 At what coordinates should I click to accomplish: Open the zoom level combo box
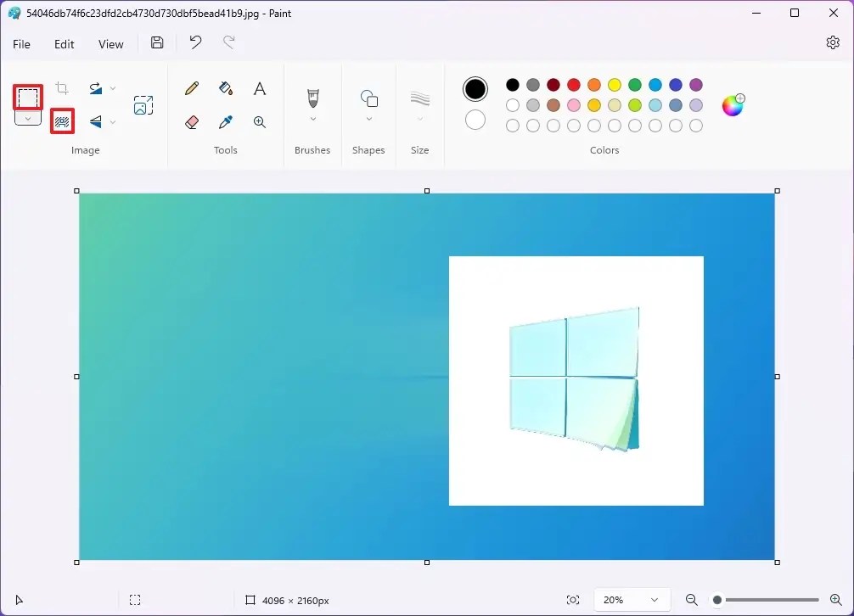[632, 600]
